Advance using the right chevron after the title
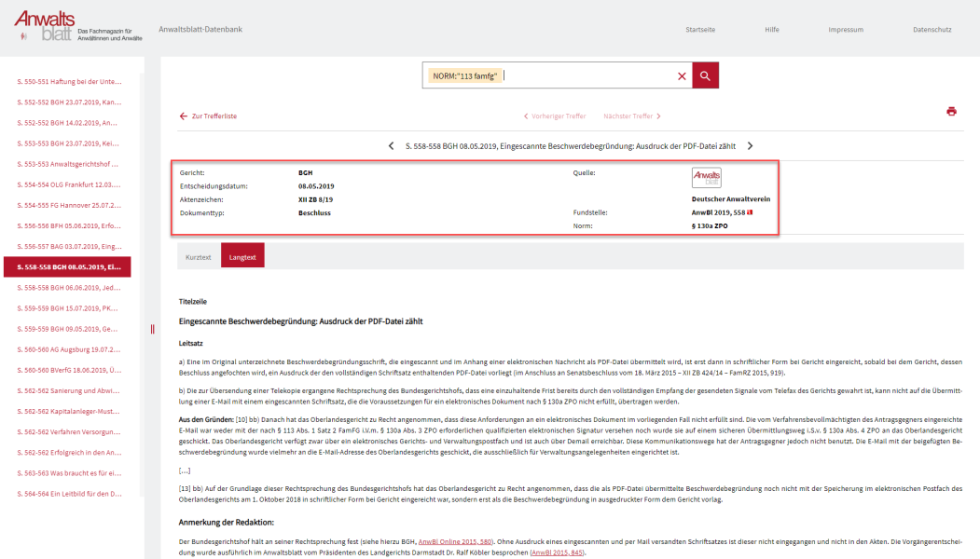This screenshot has width=980, height=559. [750, 145]
